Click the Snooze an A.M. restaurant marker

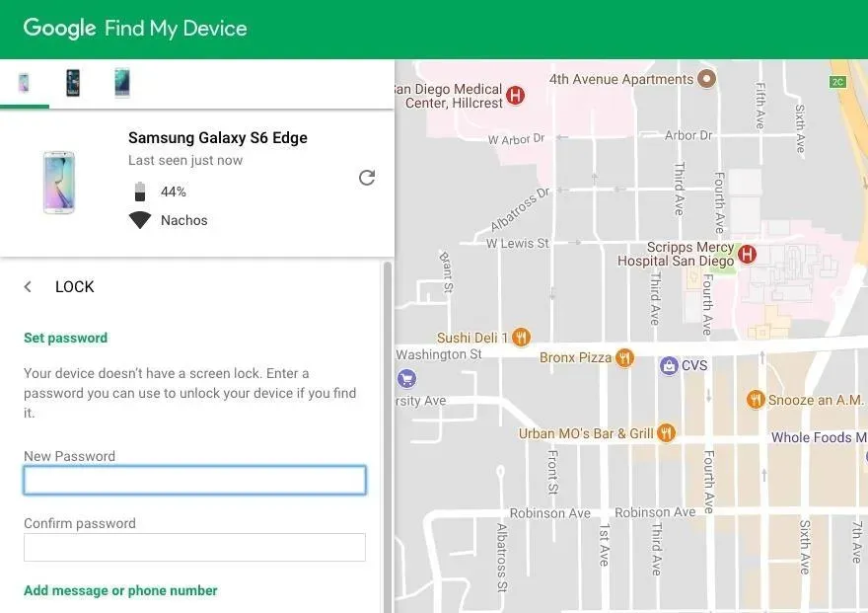click(755, 400)
